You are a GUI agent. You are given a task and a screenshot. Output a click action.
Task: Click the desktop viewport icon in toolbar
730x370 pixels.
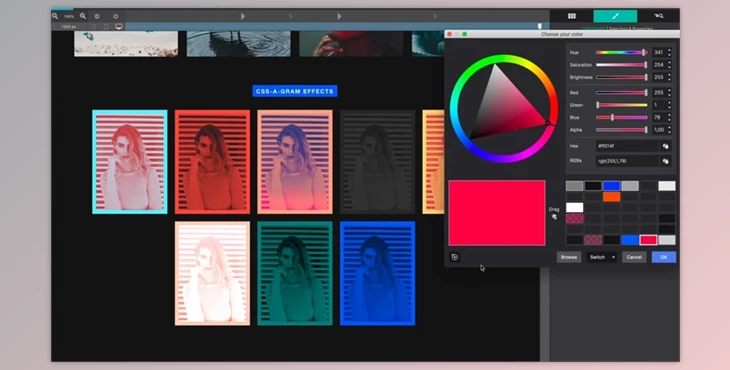(119, 27)
